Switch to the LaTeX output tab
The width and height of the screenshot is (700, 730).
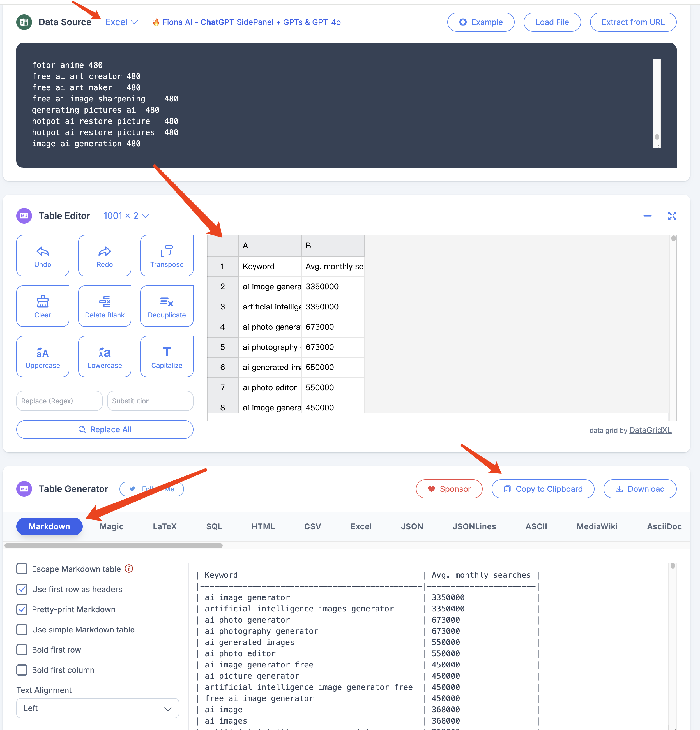[x=165, y=526]
